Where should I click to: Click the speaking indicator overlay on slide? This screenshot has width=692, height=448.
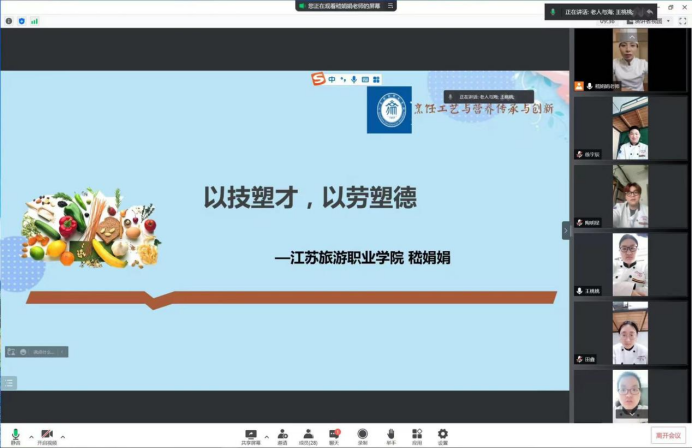click(489, 97)
